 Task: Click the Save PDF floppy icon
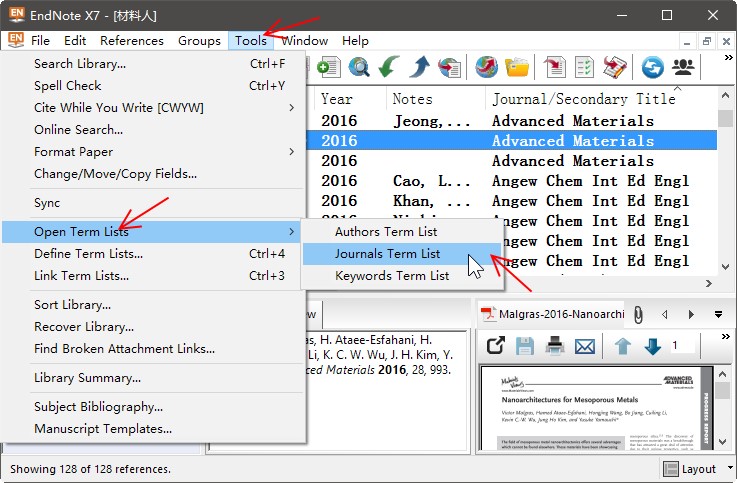(x=525, y=346)
